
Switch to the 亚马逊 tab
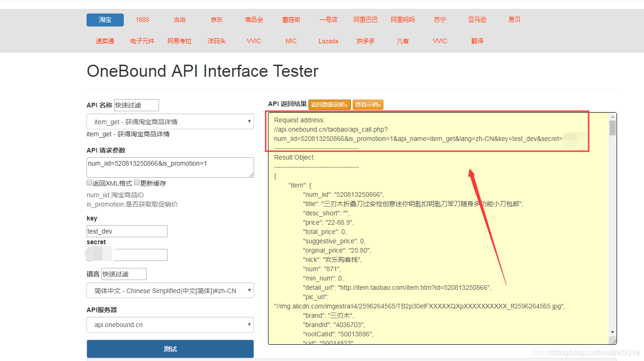(477, 20)
